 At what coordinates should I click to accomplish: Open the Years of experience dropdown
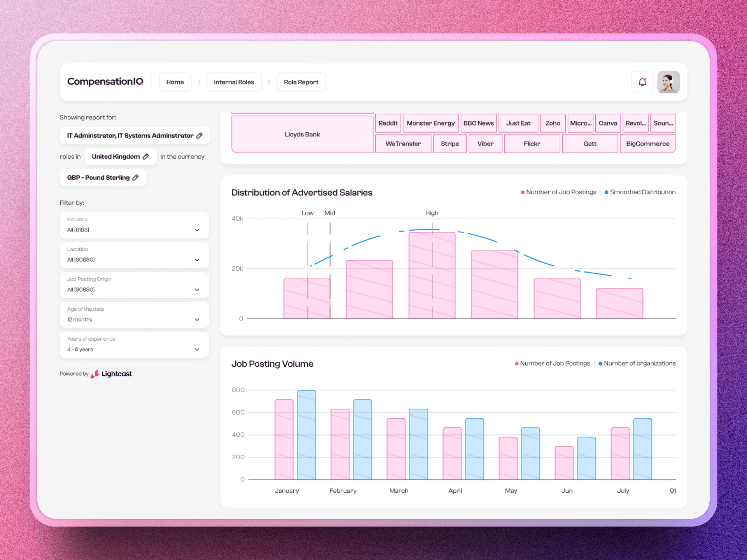pos(134,345)
